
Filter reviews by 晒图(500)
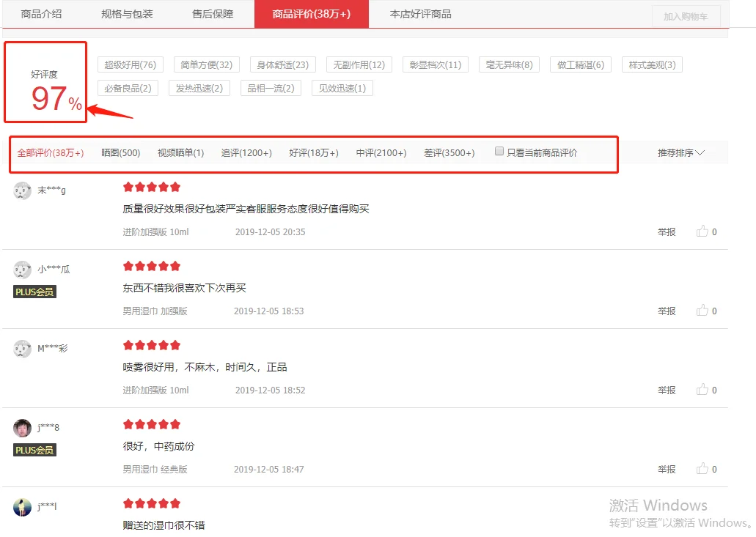120,152
